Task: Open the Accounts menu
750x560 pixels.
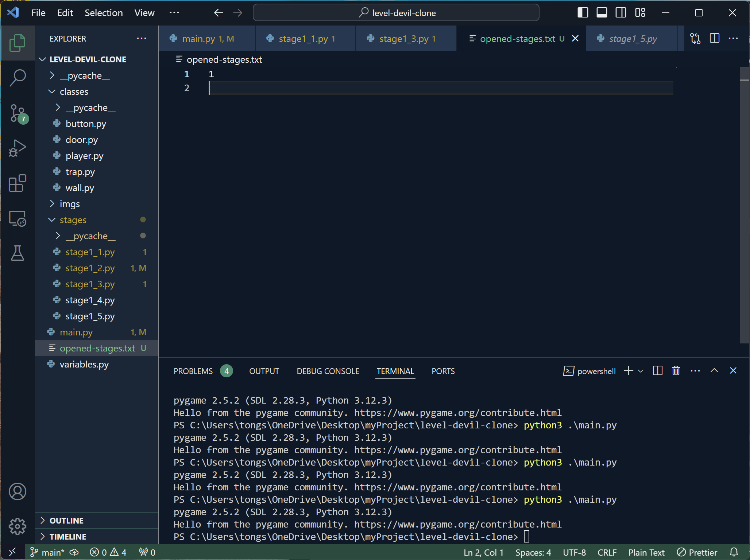Action: (17, 491)
